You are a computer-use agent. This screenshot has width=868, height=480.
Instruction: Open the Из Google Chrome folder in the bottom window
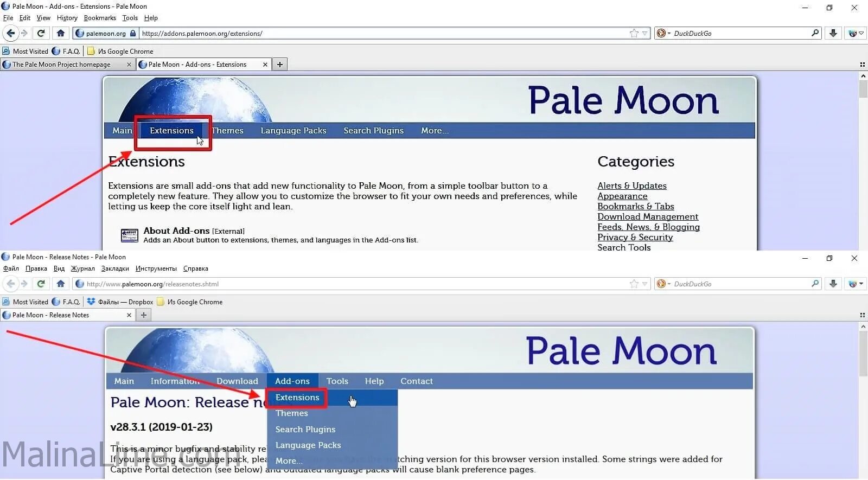coord(189,302)
